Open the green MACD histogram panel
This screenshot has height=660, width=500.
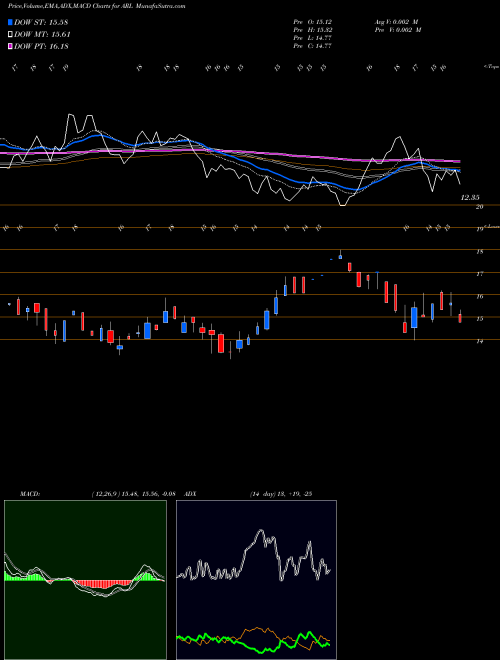point(85,580)
